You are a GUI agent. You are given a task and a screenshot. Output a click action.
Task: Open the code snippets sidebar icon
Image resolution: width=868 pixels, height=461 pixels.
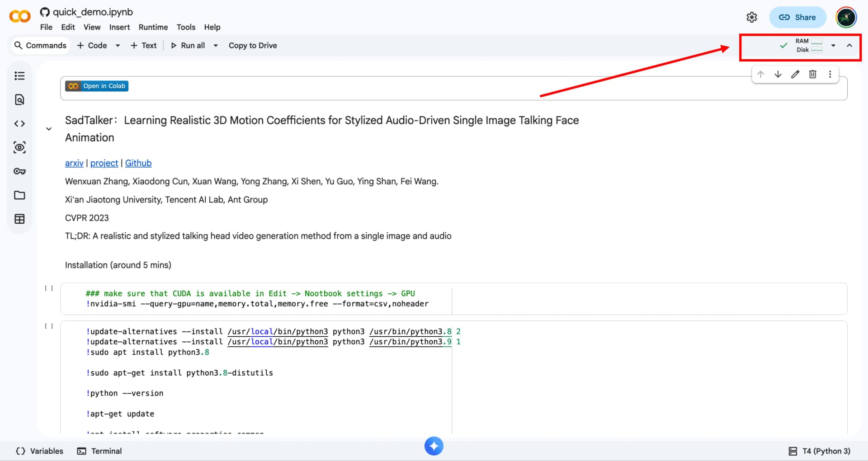pyautogui.click(x=19, y=123)
